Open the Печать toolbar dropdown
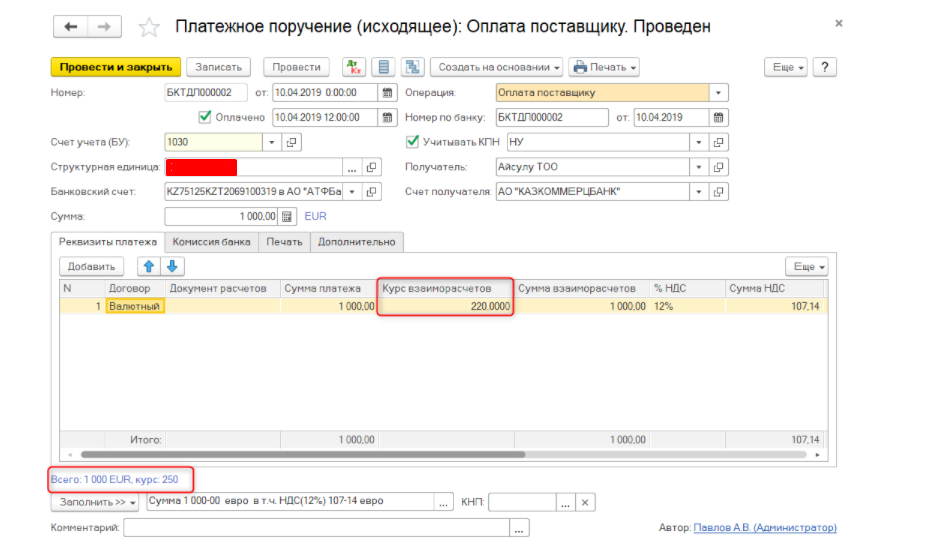The width and height of the screenshot is (937, 552). click(604, 67)
